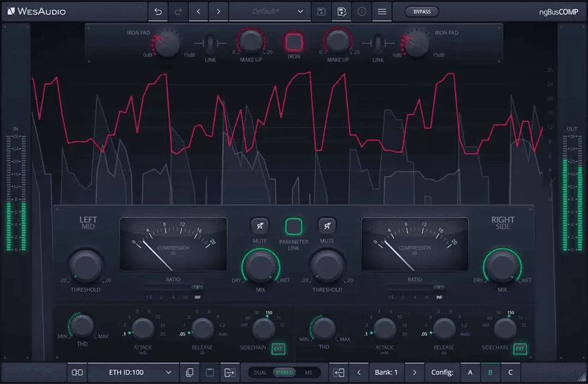588x384 pixels.
Task: Expand the ETH ID:100 device dropdown
Action: [132, 372]
